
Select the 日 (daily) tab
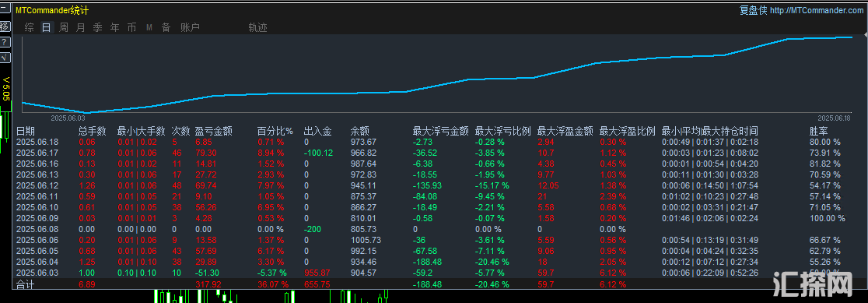click(47, 28)
